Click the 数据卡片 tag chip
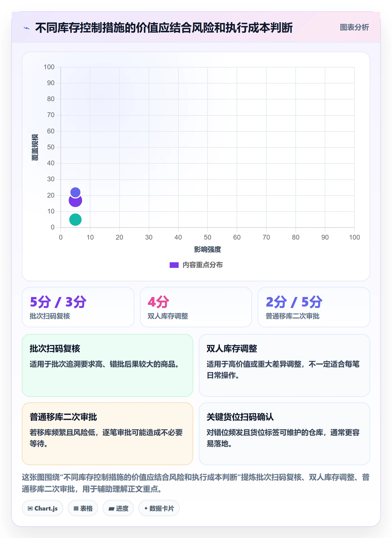The width and height of the screenshot is (392, 538). [x=159, y=508]
